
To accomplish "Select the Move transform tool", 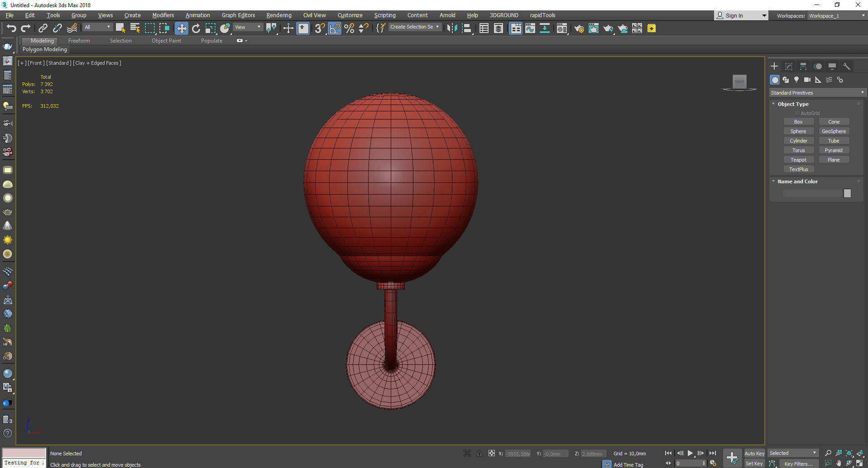I will pos(181,29).
